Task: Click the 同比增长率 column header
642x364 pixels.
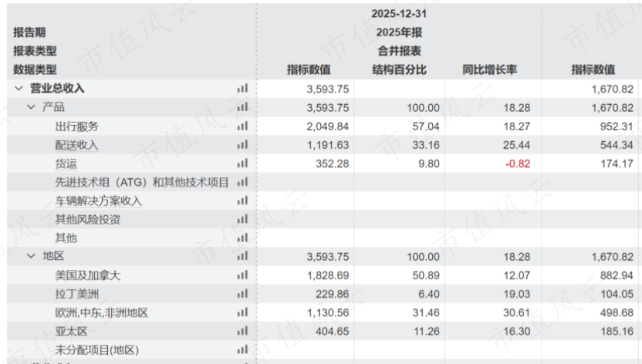Action: [x=489, y=70]
